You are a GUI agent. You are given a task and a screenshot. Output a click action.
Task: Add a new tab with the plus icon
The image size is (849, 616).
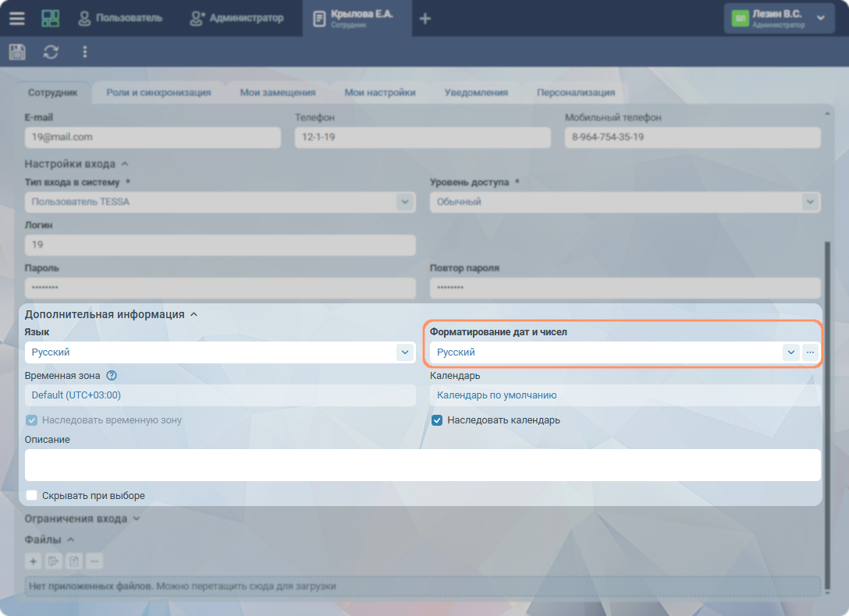(425, 18)
